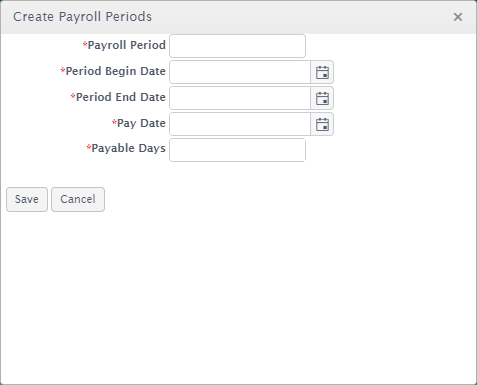Click the Create Payroll Periods title text
The width and height of the screenshot is (477, 385).
(x=82, y=17)
